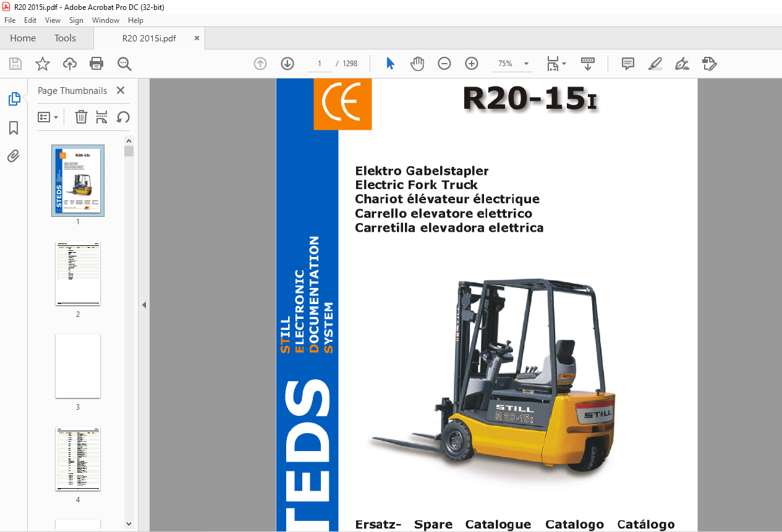
Task: Open the File menu
Action: pyautogui.click(x=10, y=20)
